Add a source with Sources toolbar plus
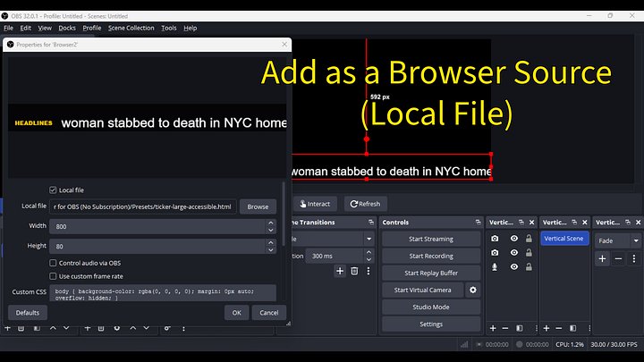644x362 pixels. pos(88,328)
